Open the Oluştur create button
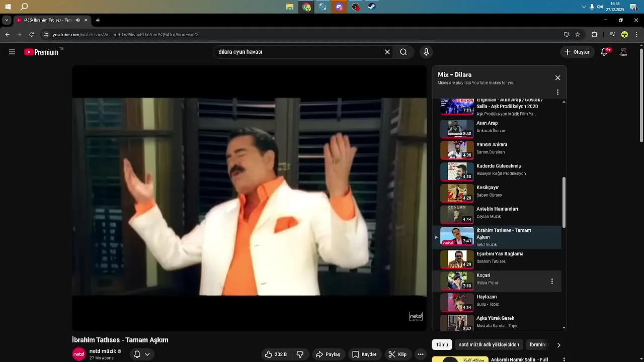The height and width of the screenshot is (362, 644). [x=577, y=52]
